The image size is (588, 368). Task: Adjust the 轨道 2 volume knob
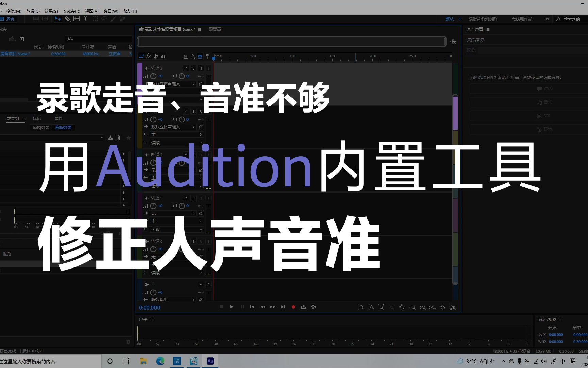(x=153, y=76)
